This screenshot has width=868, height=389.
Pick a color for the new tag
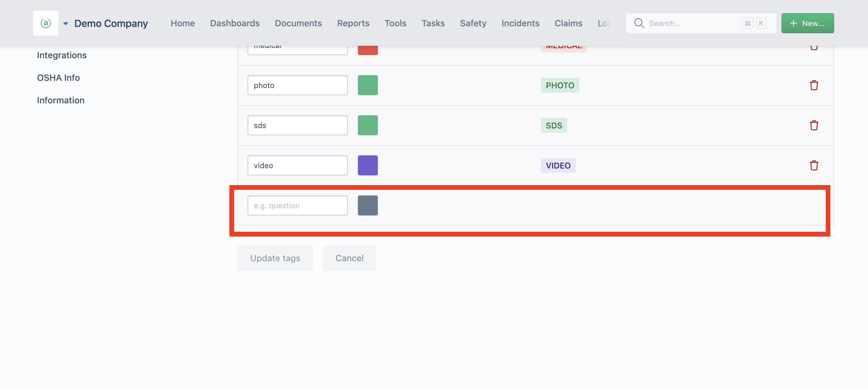click(368, 205)
